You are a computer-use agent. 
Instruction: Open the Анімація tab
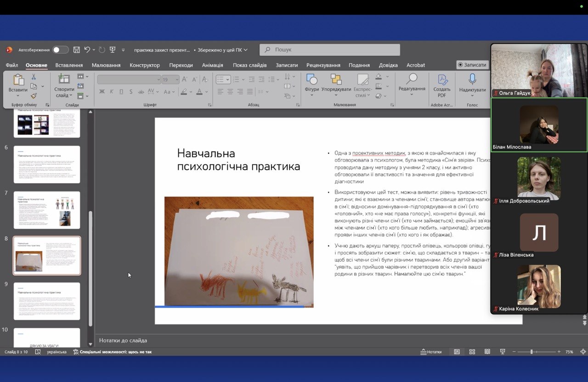tap(213, 65)
